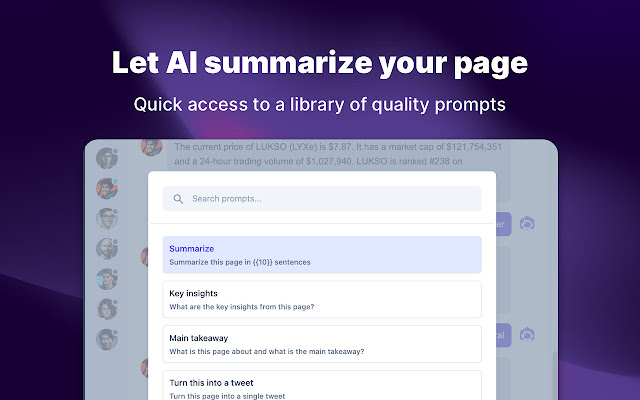Click the purple message bubble ending in 'er'
640x400 pixels.
(504, 224)
